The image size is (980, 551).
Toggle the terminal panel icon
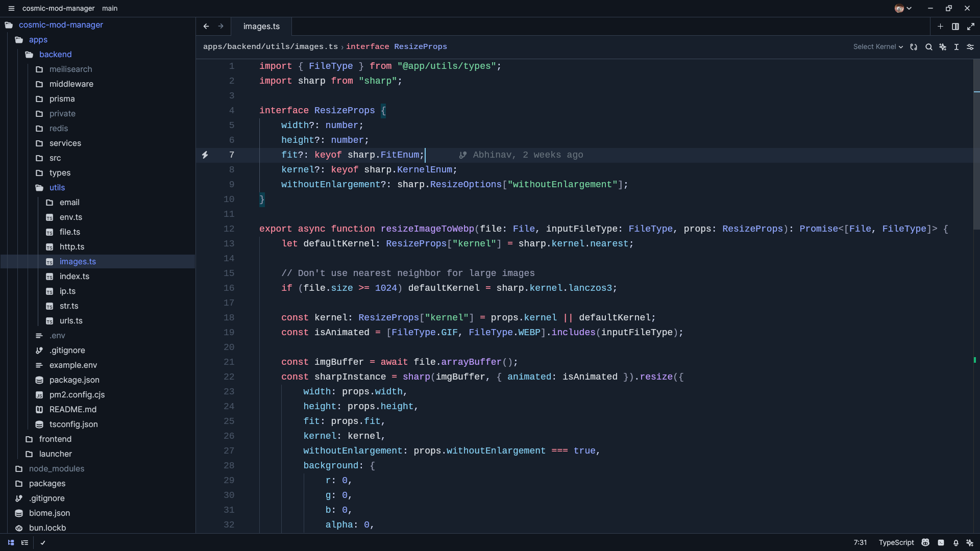pyautogui.click(x=941, y=542)
